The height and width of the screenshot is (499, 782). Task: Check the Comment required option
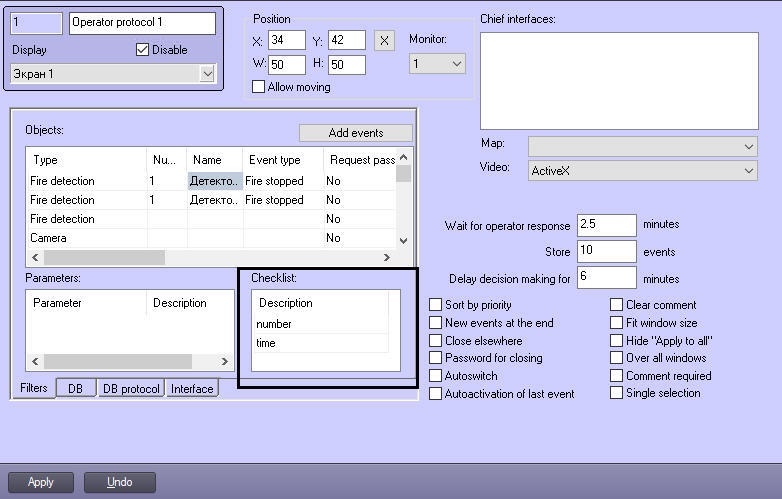click(x=616, y=376)
